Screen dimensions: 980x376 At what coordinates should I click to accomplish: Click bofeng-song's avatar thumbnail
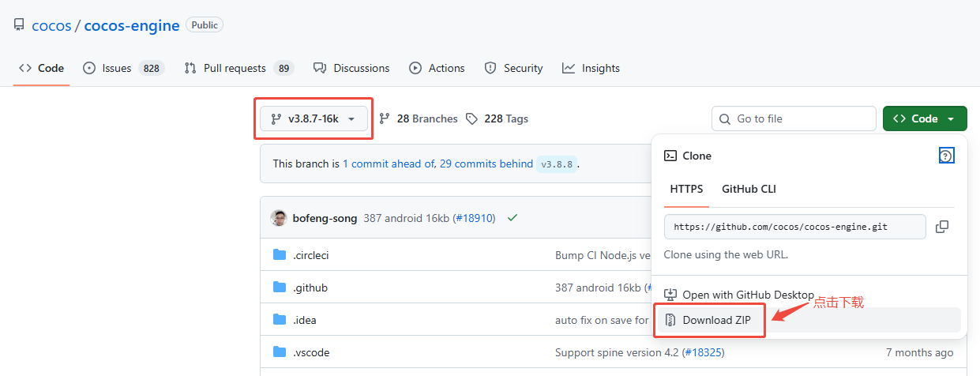tap(278, 218)
